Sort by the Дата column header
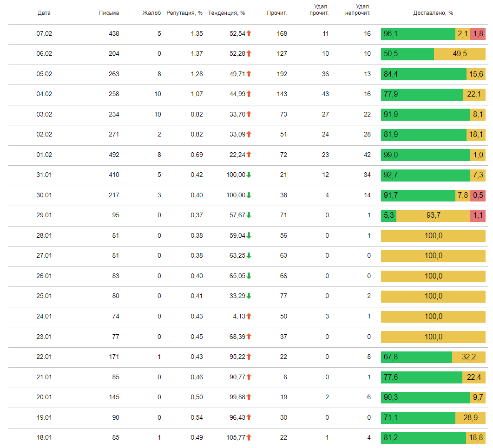Viewport: 493px width, 448px height. (x=44, y=13)
